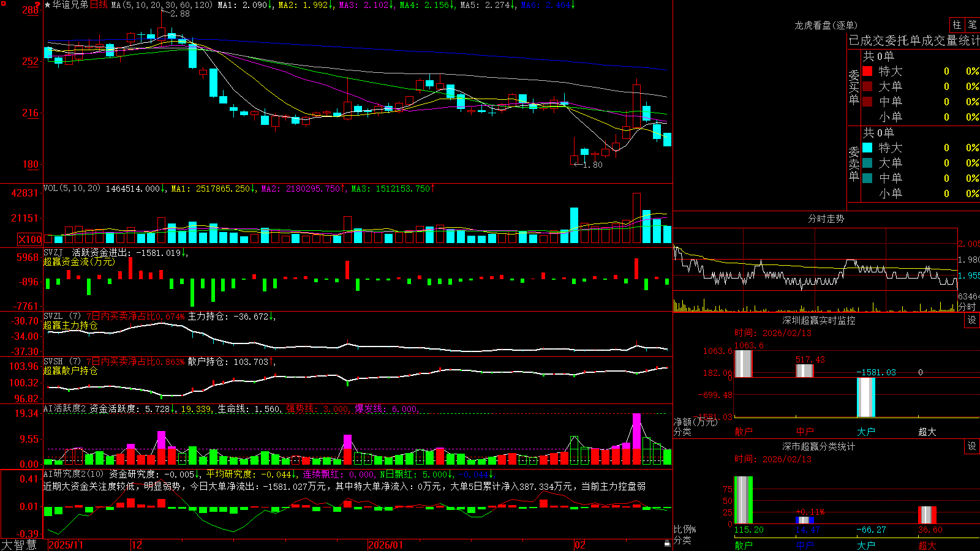
Task: Click the 委买单 section label
Action: (854, 87)
